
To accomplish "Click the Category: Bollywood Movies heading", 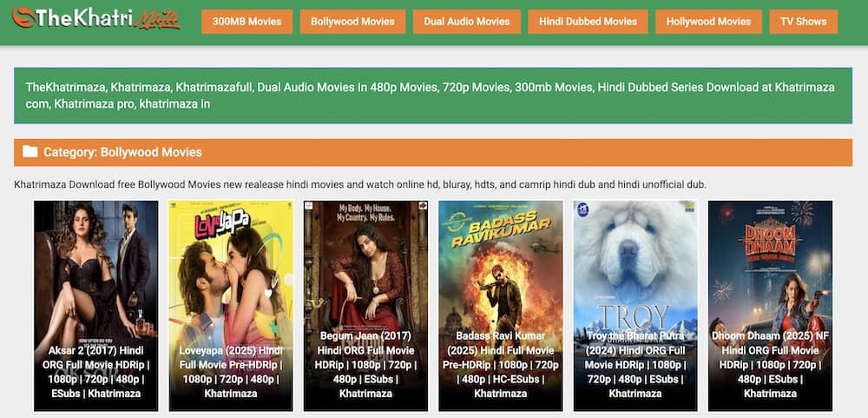I will 122,152.
